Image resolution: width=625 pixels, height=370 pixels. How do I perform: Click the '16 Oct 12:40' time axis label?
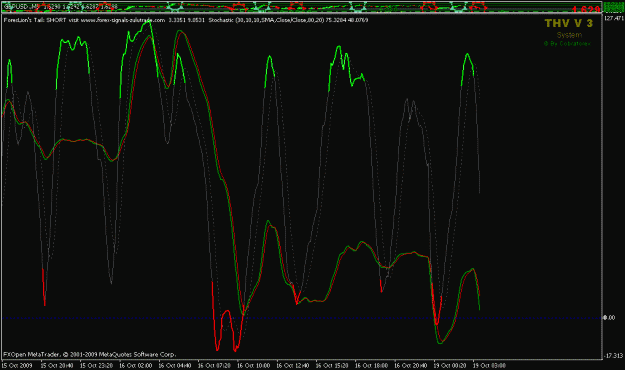pyautogui.click(x=293, y=365)
